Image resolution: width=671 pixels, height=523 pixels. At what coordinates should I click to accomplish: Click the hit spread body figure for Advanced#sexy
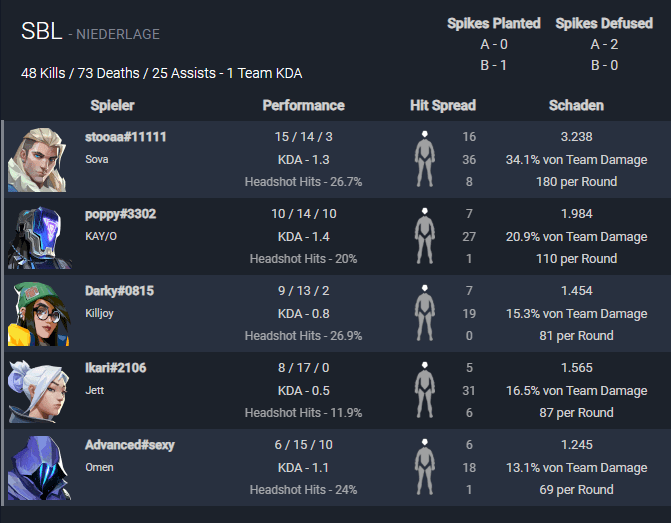[425, 467]
